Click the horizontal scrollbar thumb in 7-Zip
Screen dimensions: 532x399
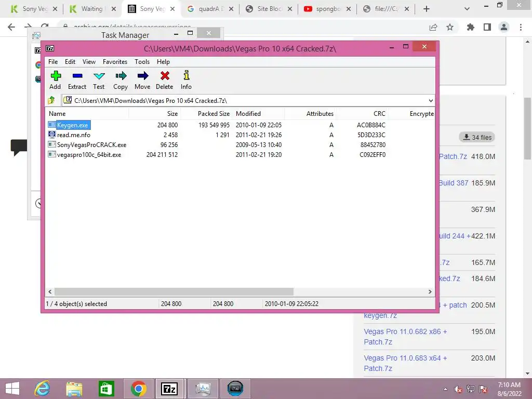click(x=174, y=291)
